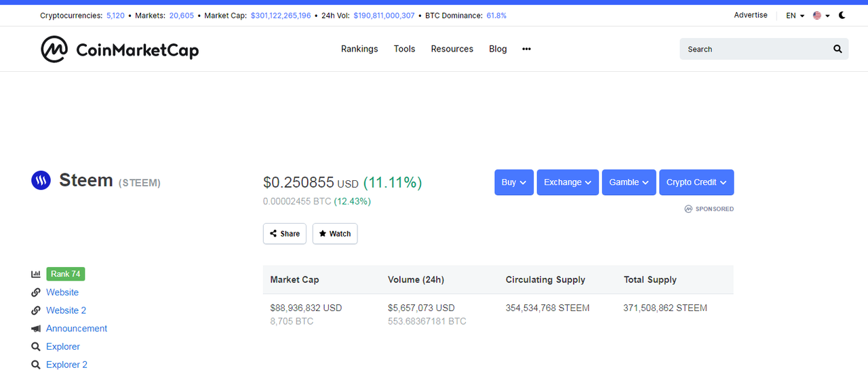Click the 8,705 BTC market cap value

(292, 321)
